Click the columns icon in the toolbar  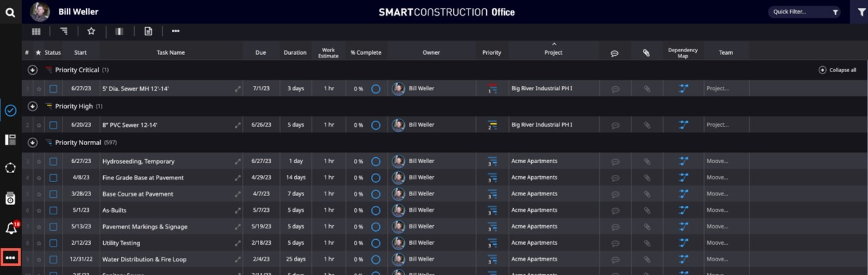36,31
